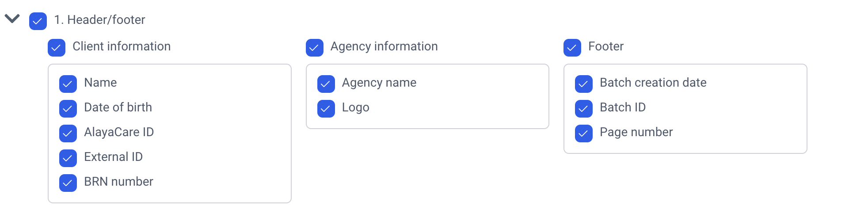Screen dimensions: 868x206
Task: Click the 1. Header/footer section title
Action: click(99, 20)
